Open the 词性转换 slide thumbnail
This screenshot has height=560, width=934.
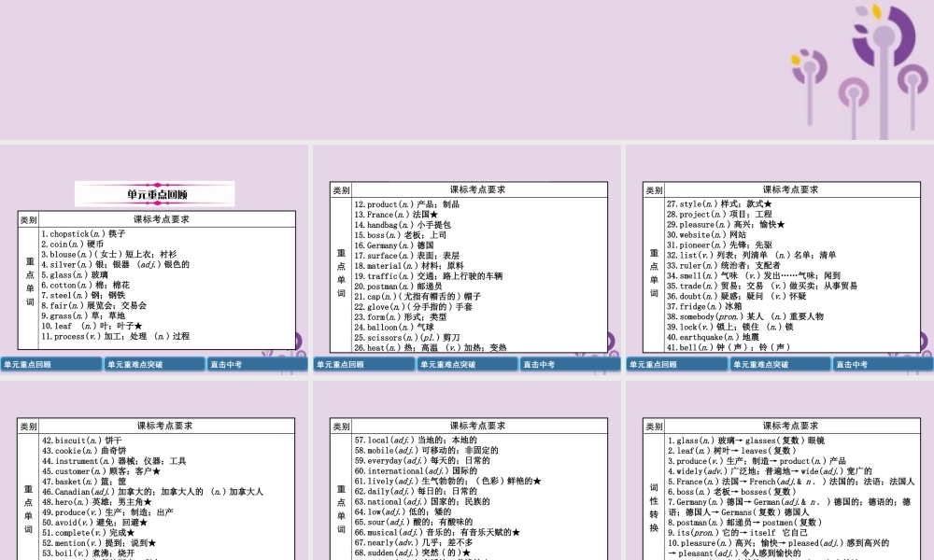tap(780, 470)
